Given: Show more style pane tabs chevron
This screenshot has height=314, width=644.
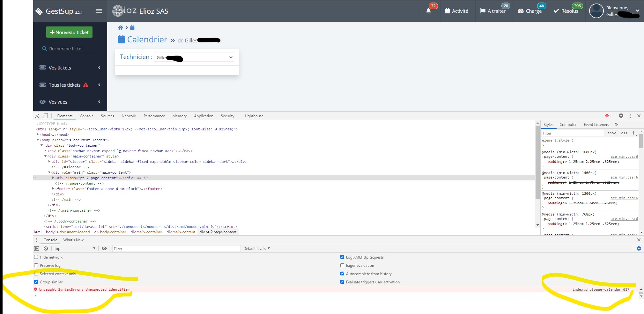Looking at the screenshot, I should 616,124.
